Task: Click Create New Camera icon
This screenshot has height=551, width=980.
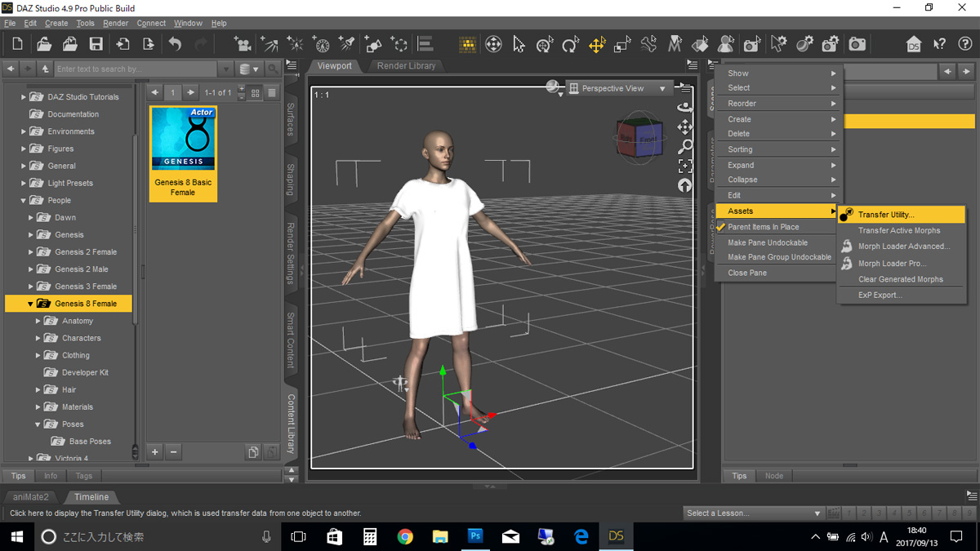Action: tap(242, 44)
